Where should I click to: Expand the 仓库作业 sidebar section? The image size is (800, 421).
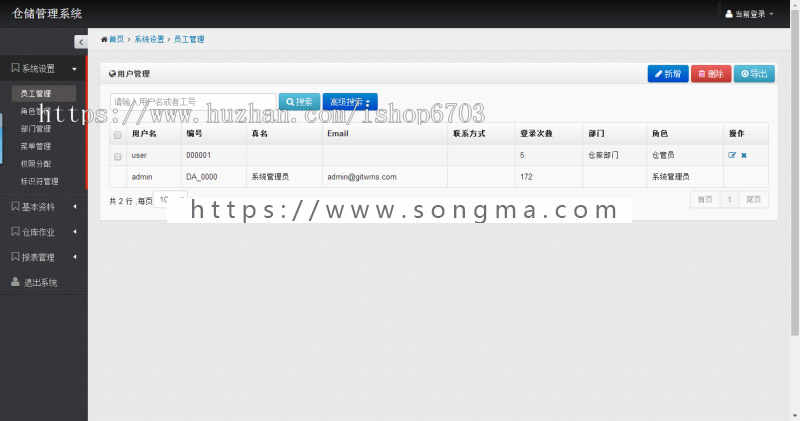(x=44, y=232)
